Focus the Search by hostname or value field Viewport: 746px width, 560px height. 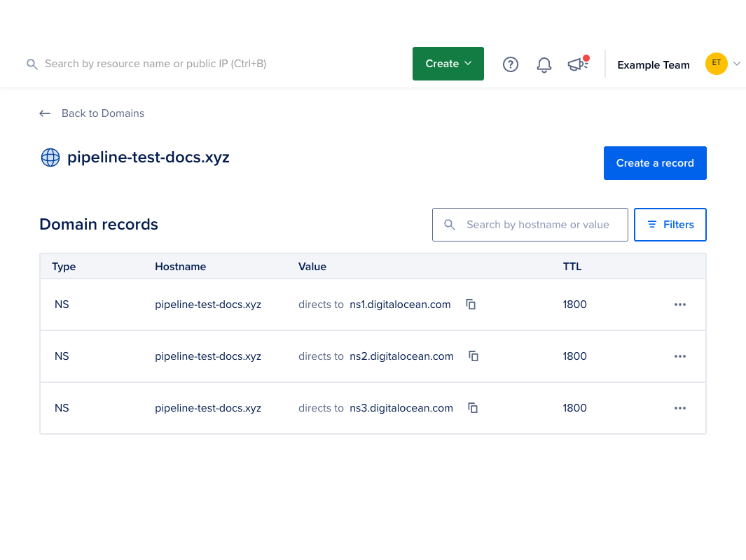click(530, 225)
